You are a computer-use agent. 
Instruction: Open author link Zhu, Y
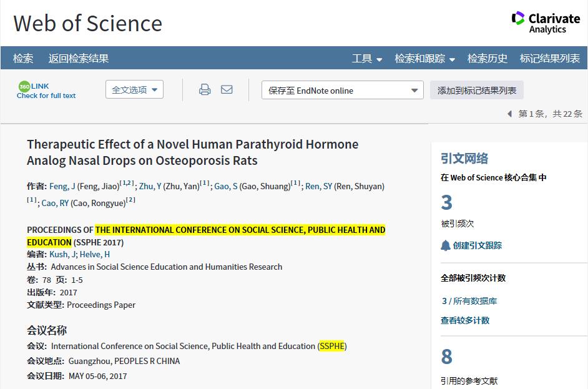point(150,187)
